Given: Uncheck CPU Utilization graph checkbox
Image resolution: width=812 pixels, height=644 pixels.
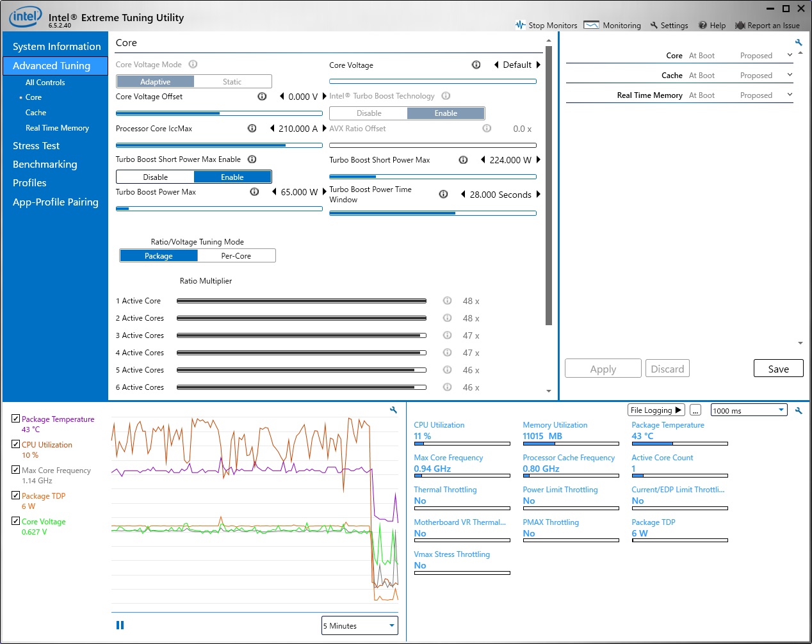Looking at the screenshot, I should coord(15,444).
